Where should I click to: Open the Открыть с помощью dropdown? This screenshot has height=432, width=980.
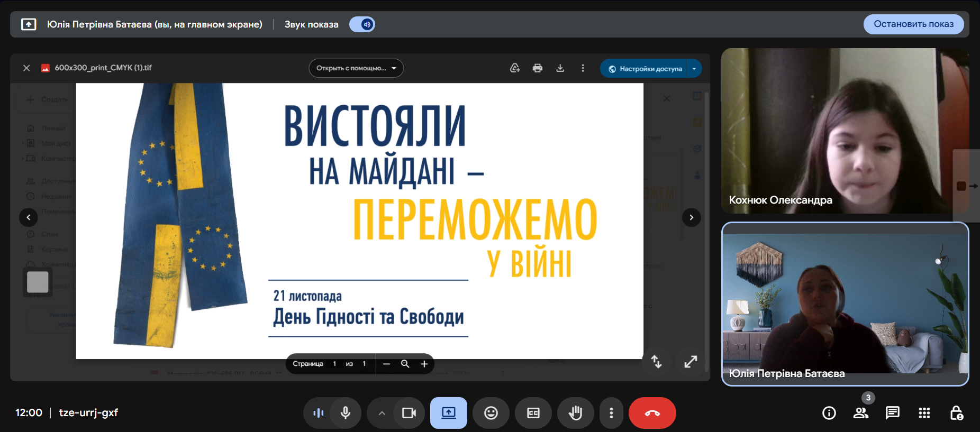356,68
